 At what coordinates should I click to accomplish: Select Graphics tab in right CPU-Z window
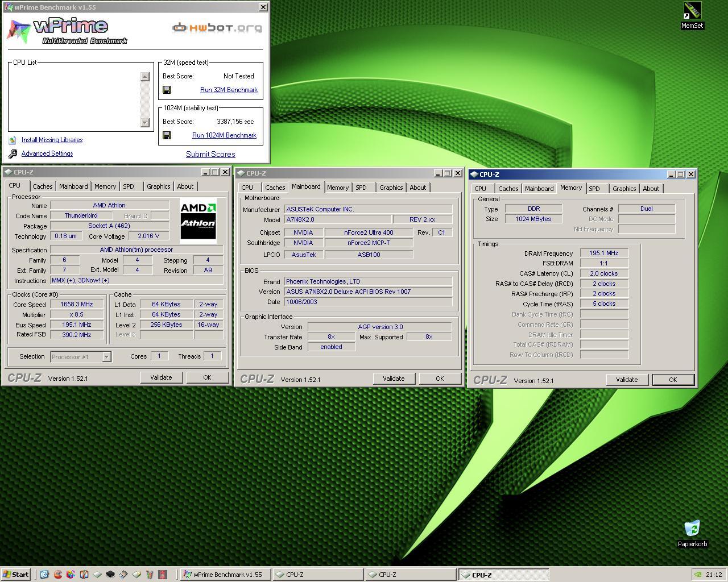tap(624, 189)
